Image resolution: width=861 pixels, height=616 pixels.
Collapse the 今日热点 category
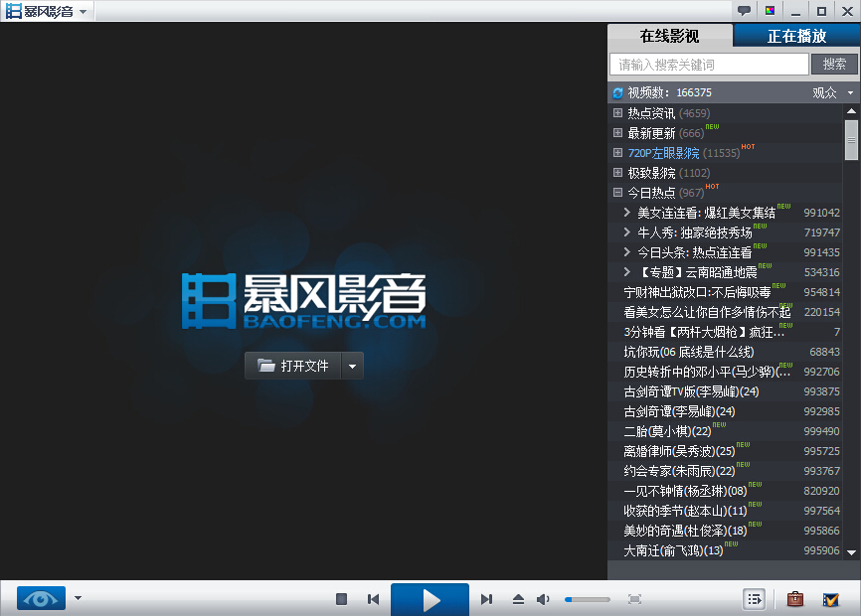(x=617, y=193)
